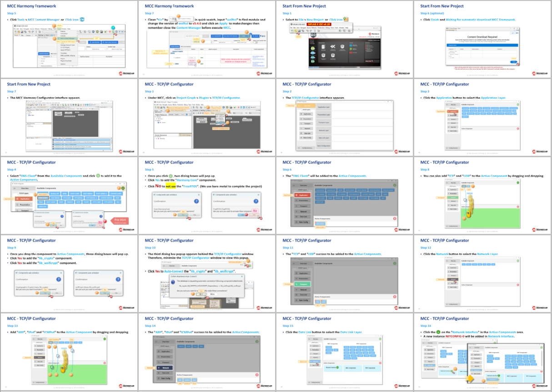This screenshot has height=392, width=552.
Task: Click green plus icon in Step 11 slide
Action: [x=395, y=263]
